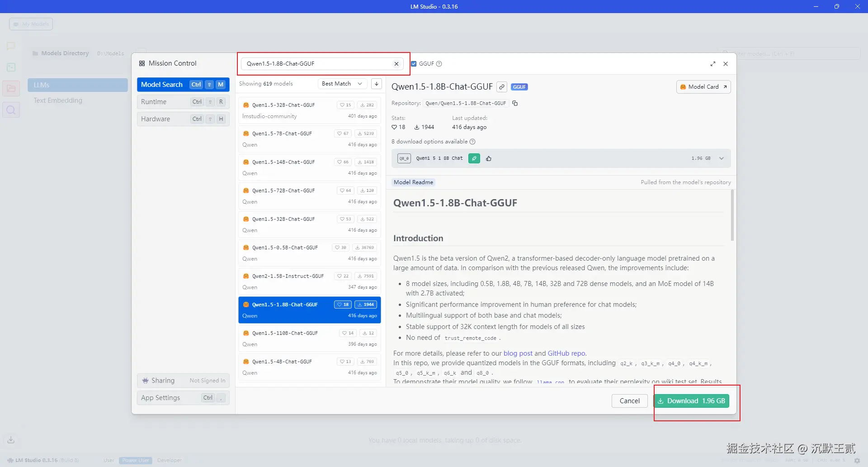Select the Qwen1.5-32B-Chat-GGUF result with 522 downloads
Image resolution: width=868 pixels, height=467 pixels.
[310, 224]
